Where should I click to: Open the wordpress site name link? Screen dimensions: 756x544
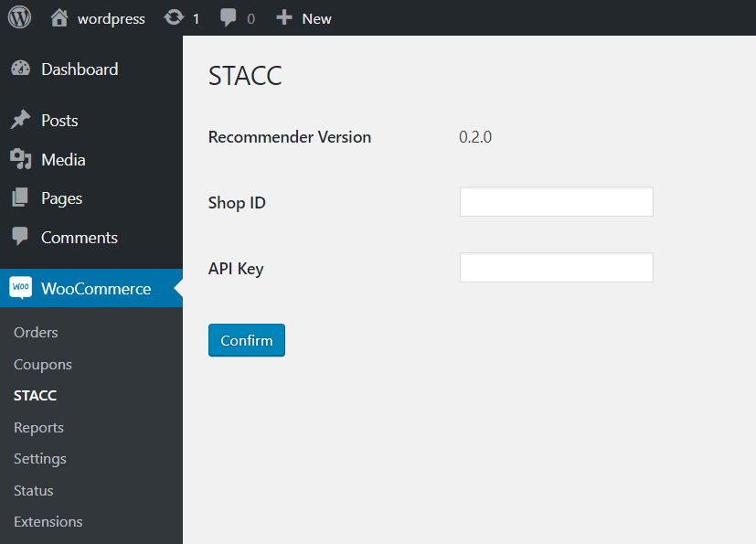[x=111, y=19]
